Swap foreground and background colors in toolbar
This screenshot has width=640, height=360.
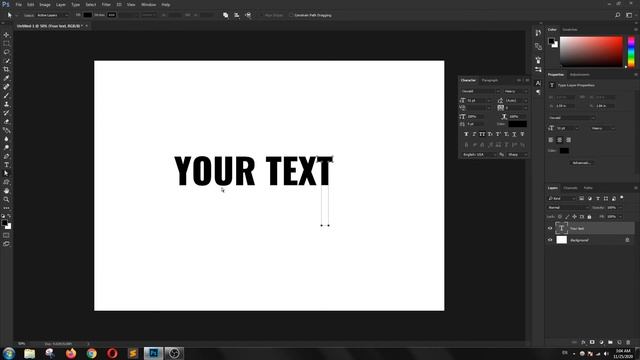(x=9, y=216)
